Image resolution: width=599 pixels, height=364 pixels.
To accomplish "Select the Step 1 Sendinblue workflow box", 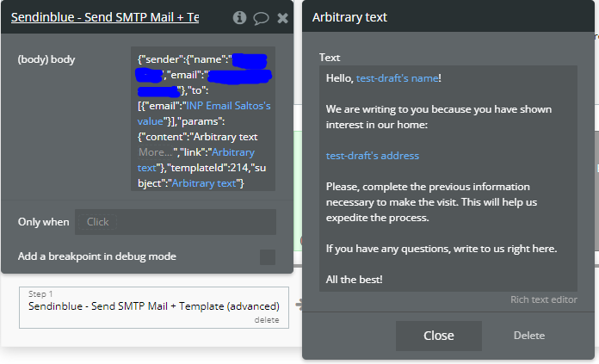I will coord(153,305).
